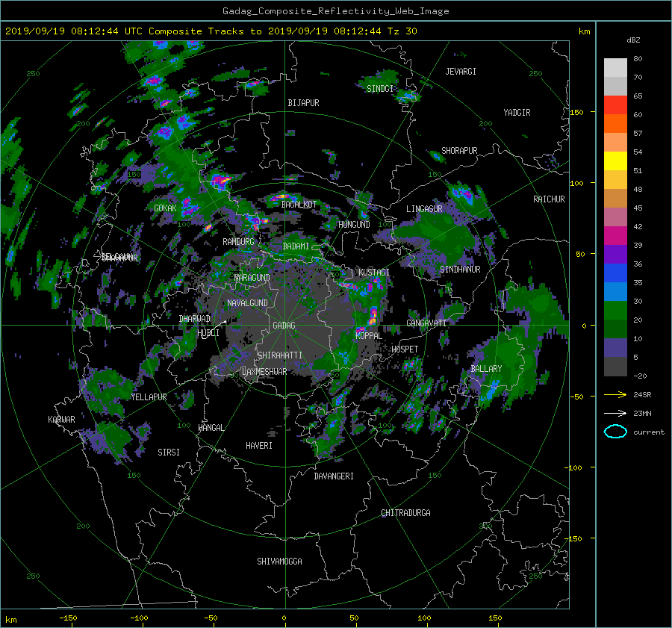Screen dimensions: 672x628
Task: Click the NAVALGUND city label
Action: 247,303
